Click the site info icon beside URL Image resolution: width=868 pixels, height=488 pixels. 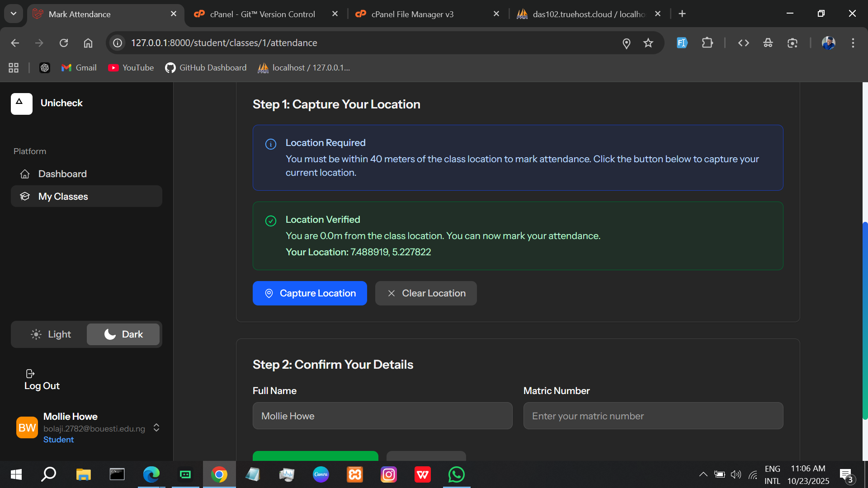pos(118,43)
